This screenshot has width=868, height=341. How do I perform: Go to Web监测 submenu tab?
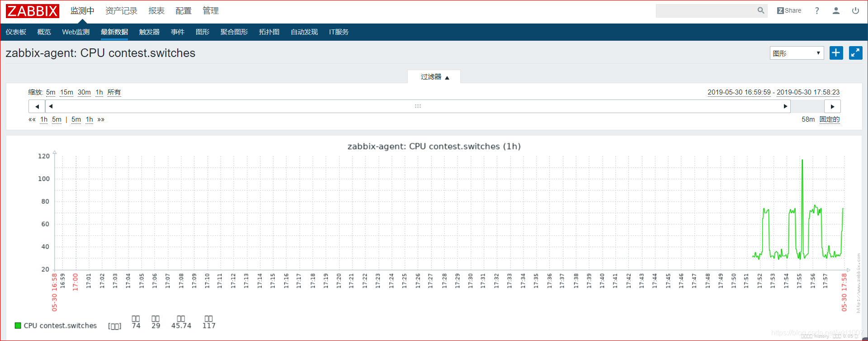(76, 32)
